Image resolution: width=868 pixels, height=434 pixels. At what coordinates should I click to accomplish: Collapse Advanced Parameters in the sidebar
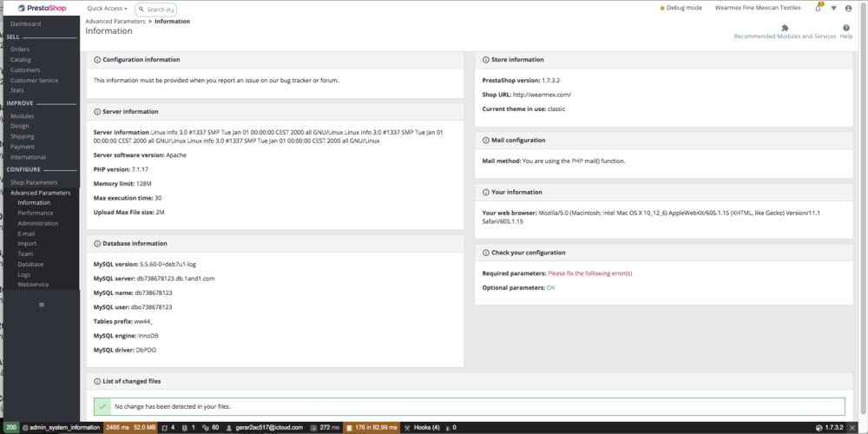(41, 193)
